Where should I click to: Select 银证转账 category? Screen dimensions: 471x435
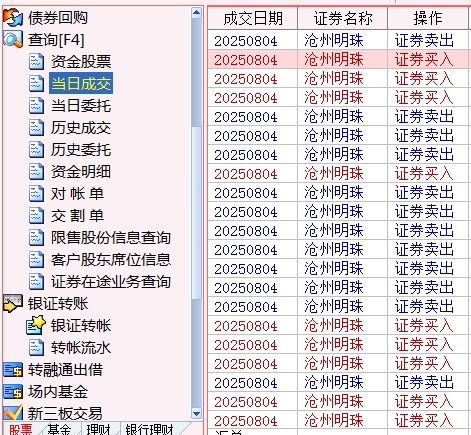(58, 304)
